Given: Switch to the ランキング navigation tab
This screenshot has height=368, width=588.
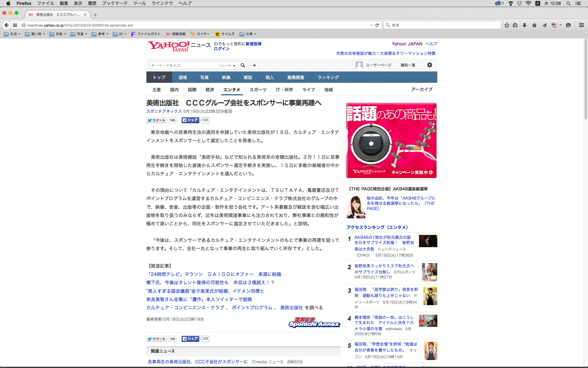Looking at the screenshot, I should click(x=328, y=77).
